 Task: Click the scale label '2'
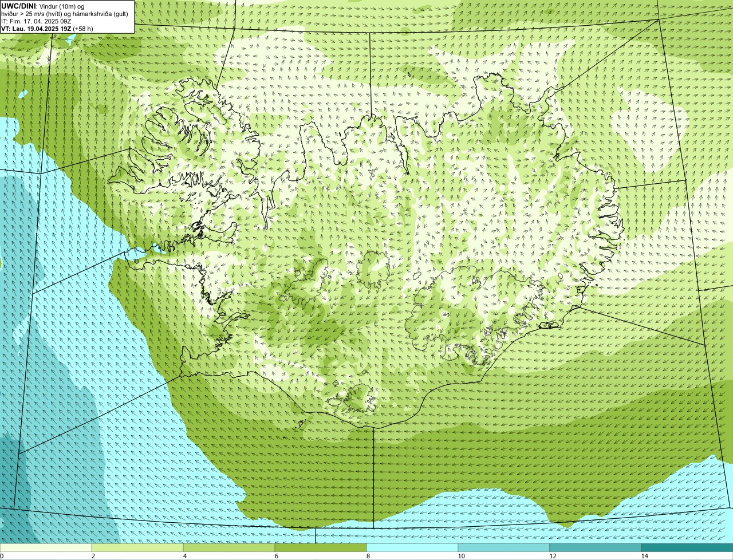point(93,556)
